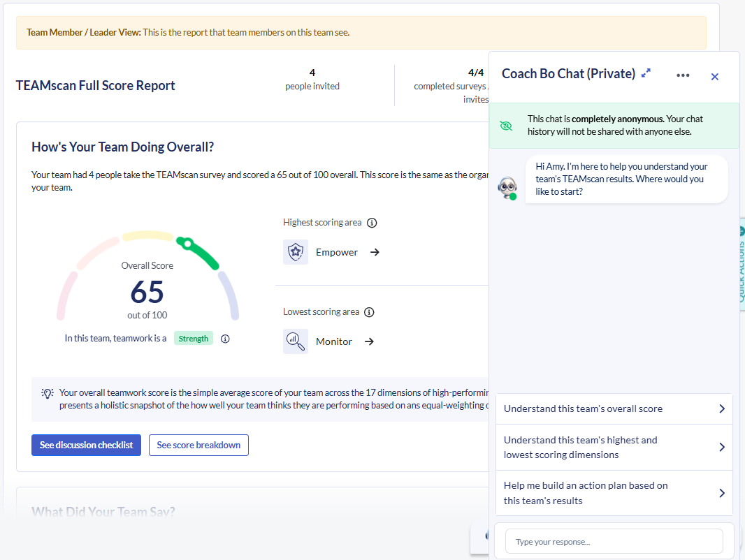Screen dimensions: 745x560
Task: Click the Monitor magnifier icon
Action: pyautogui.click(x=296, y=341)
